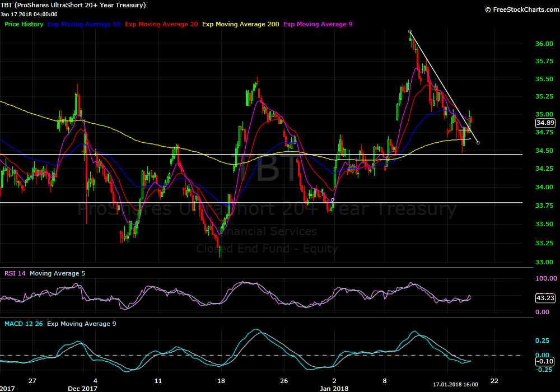Screen dimensions: 560x392
Task: Select the Exp Moving Average 50 legend
Action: [x=84, y=24]
